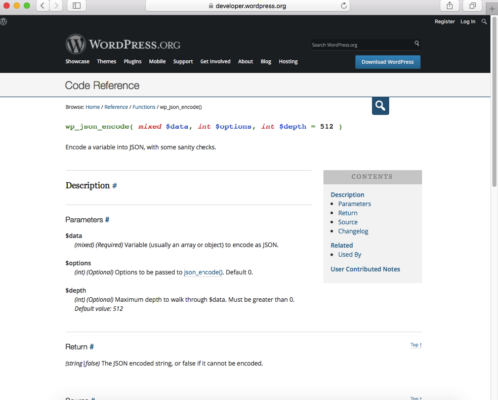Show all tabs overview button
The height and width of the screenshot is (400, 498).
click(x=472, y=6)
